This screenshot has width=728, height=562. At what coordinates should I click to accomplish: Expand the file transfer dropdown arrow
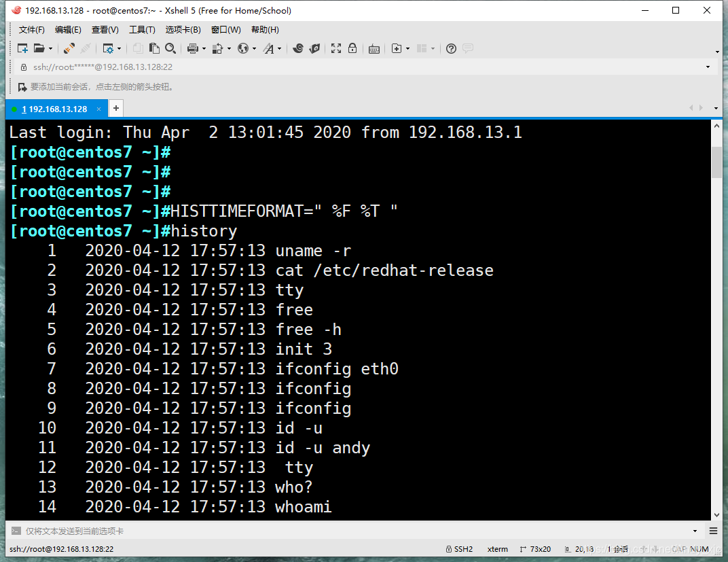point(229,48)
